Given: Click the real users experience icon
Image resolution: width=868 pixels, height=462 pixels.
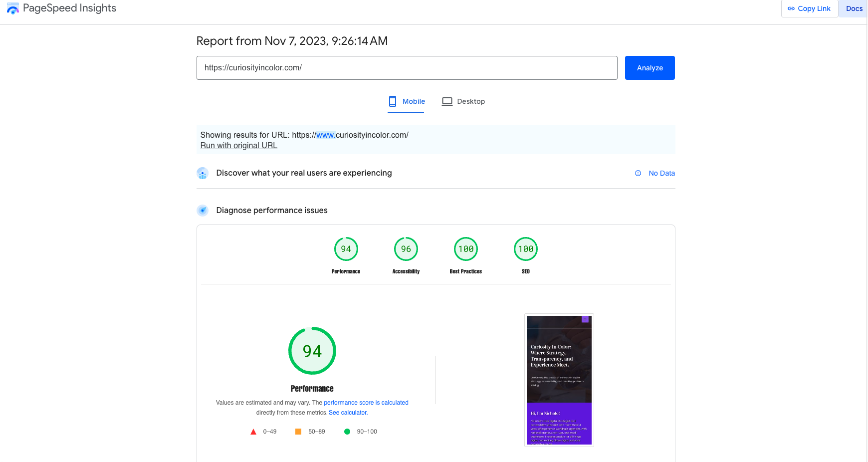Looking at the screenshot, I should coord(203,173).
